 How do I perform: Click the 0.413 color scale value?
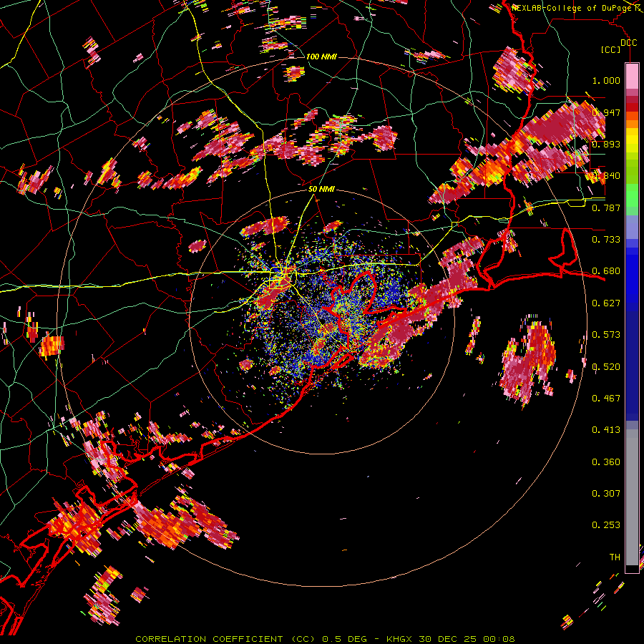pos(606,430)
